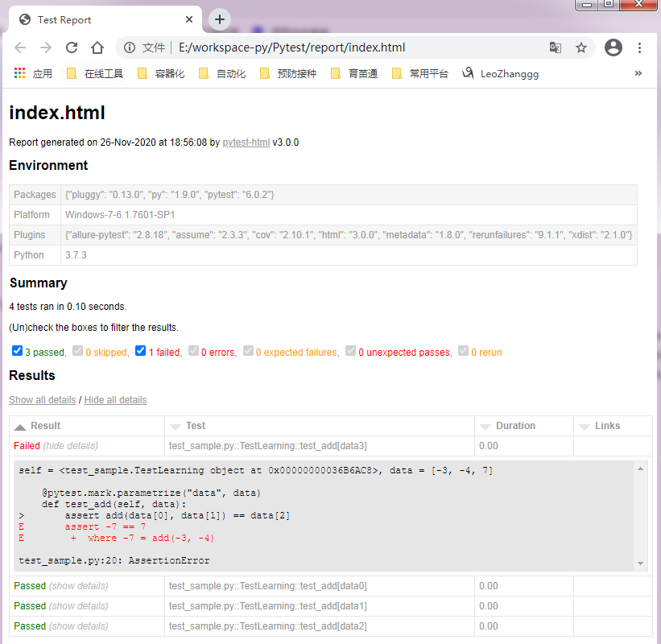Open the Chrome three-dot menu

[x=639, y=47]
